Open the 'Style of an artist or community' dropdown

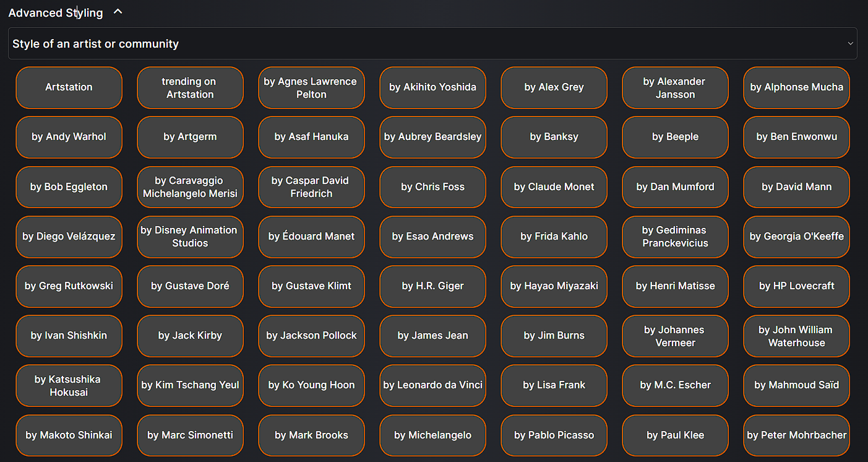432,44
